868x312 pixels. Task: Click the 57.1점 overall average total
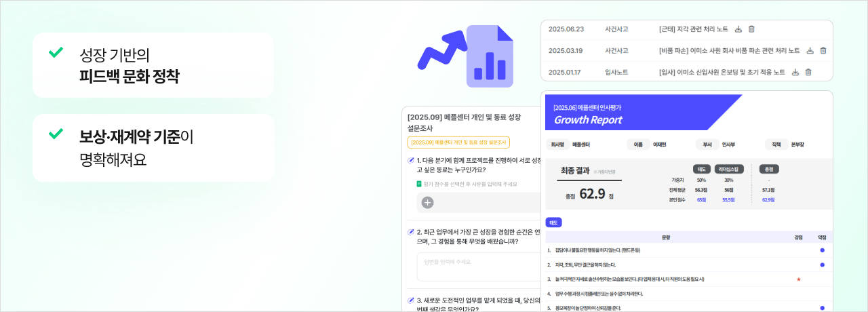768,191
